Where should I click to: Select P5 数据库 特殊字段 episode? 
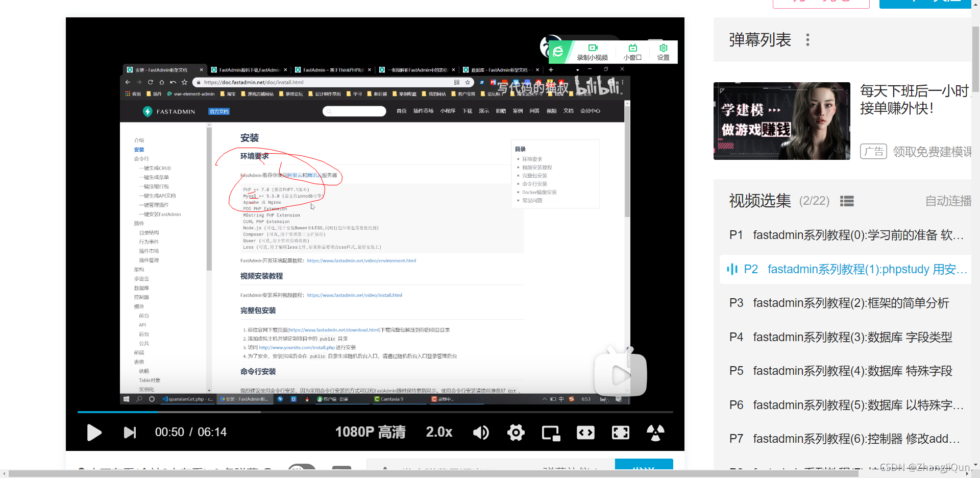pyautogui.click(x=846, y=371)
